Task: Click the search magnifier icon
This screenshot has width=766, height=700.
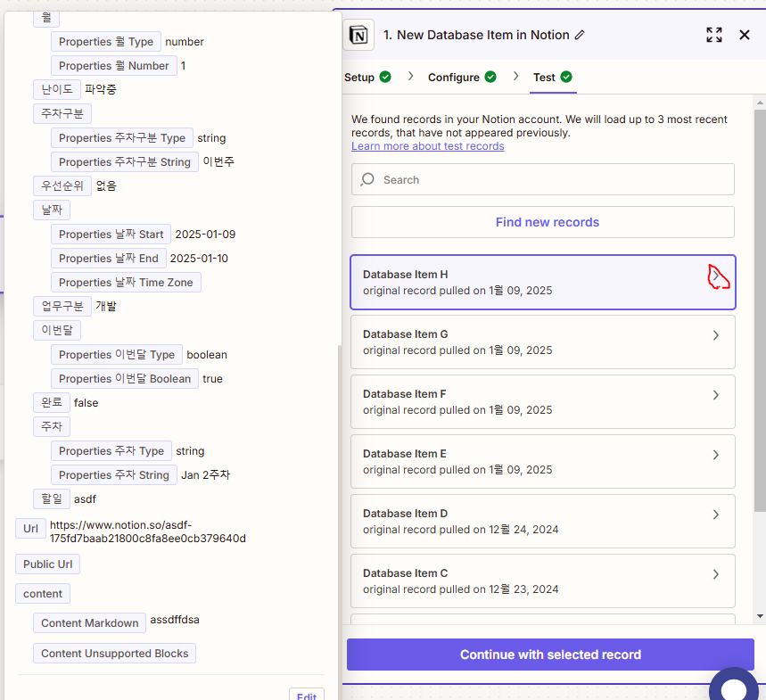Action: [367, 180]
